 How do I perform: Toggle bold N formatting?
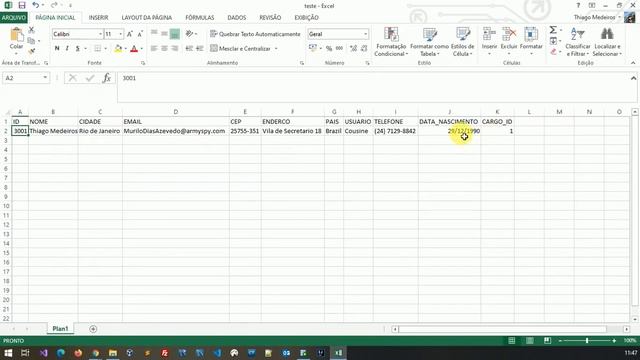coord(57,49)
